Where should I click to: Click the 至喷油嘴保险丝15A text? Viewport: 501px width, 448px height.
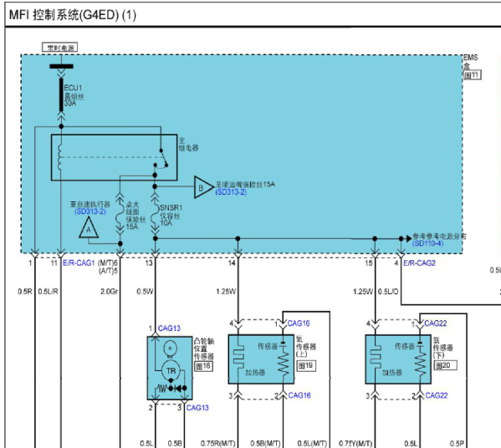click(245, 184)
